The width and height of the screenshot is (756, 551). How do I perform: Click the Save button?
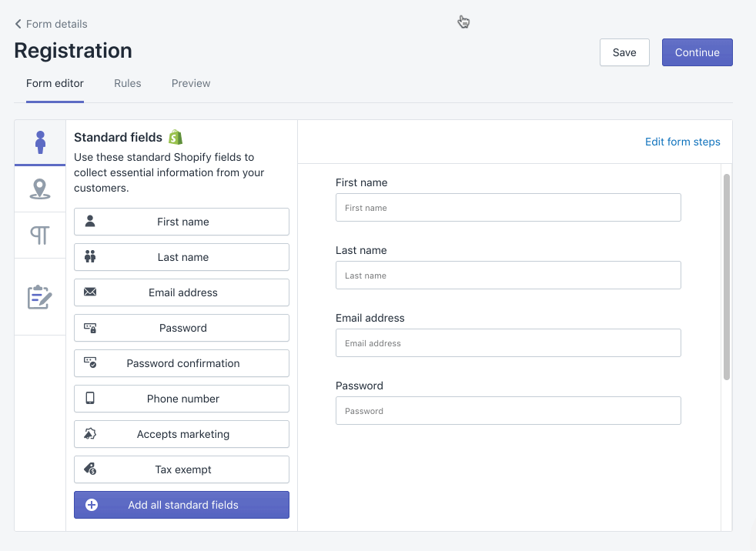(624, 52)
